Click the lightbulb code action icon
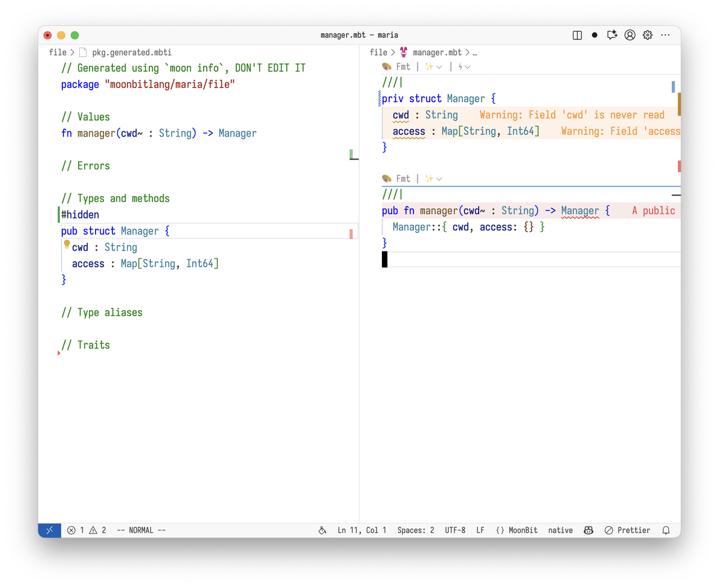Viewport: 719px width, 588px height. click(67, 244)
